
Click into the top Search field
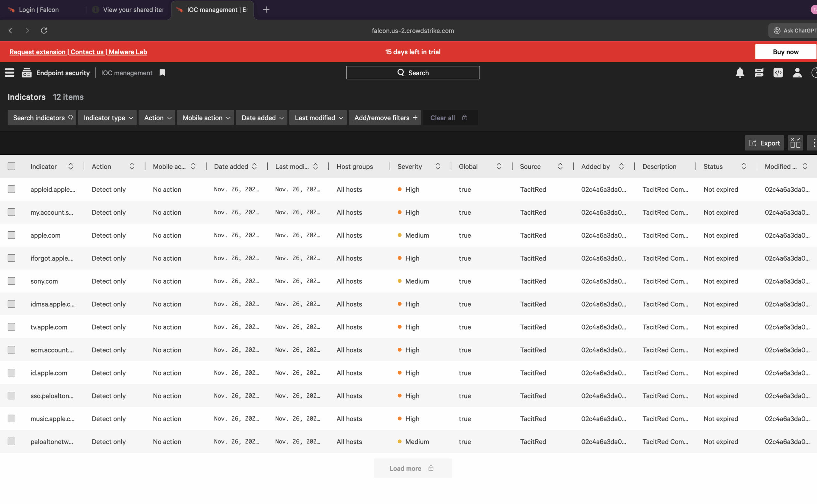[413, 73]
